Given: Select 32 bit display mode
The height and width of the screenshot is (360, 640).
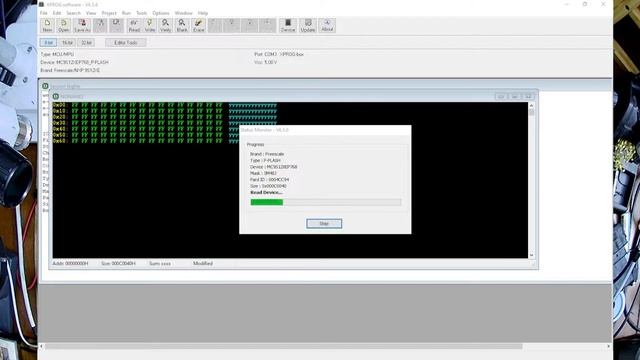Looking at the screenshot, I should tap(86, 42).
